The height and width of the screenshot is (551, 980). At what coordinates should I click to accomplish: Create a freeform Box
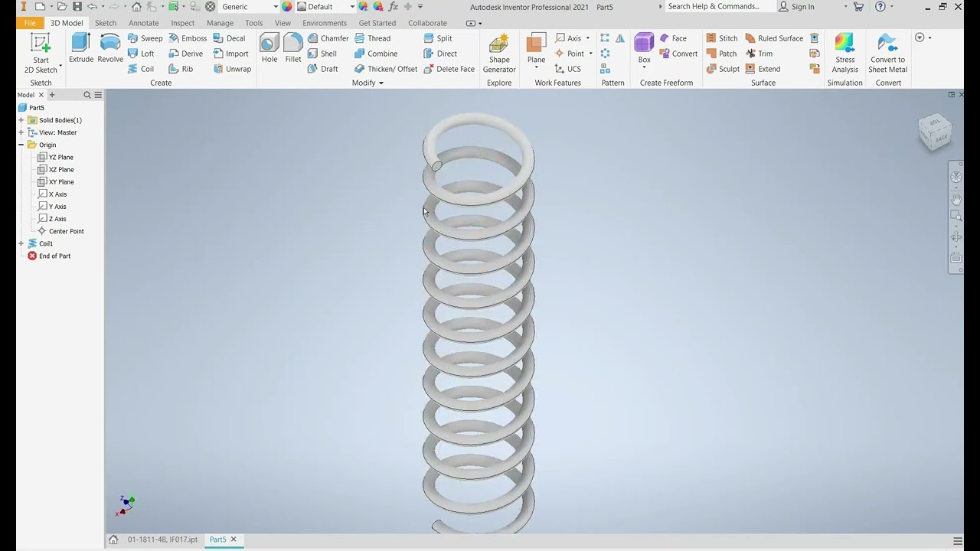[x=645, y=48]
